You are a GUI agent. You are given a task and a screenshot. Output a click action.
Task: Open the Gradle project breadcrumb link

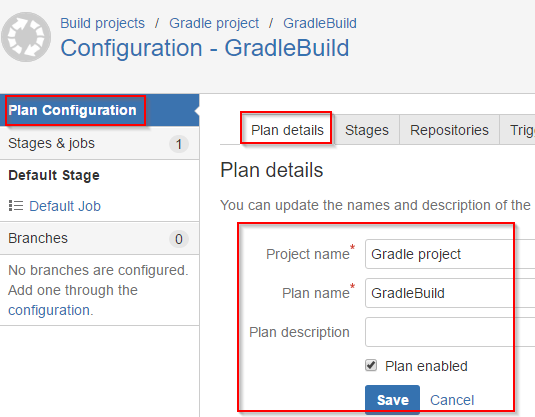(214, 23)
